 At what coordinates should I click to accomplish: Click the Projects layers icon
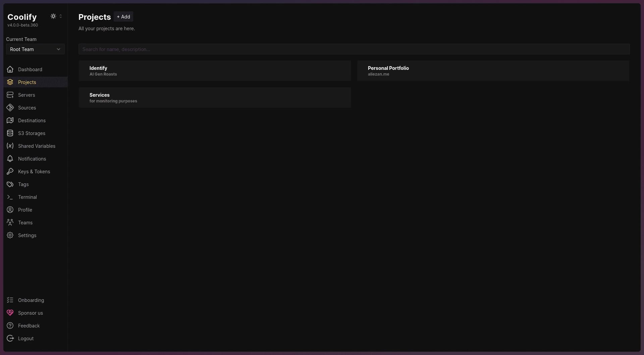point(10,82)
